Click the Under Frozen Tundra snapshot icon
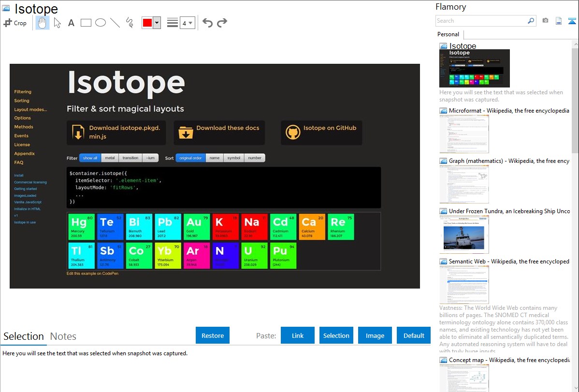 click(x=443, y=211)
